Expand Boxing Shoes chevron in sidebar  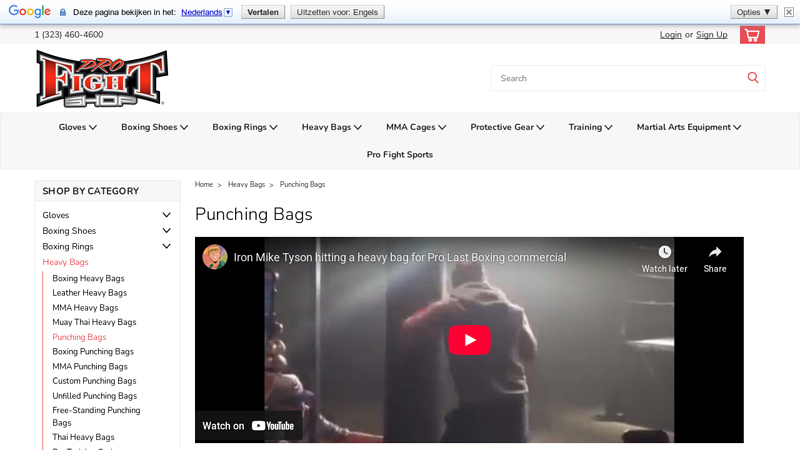point(166,231)
